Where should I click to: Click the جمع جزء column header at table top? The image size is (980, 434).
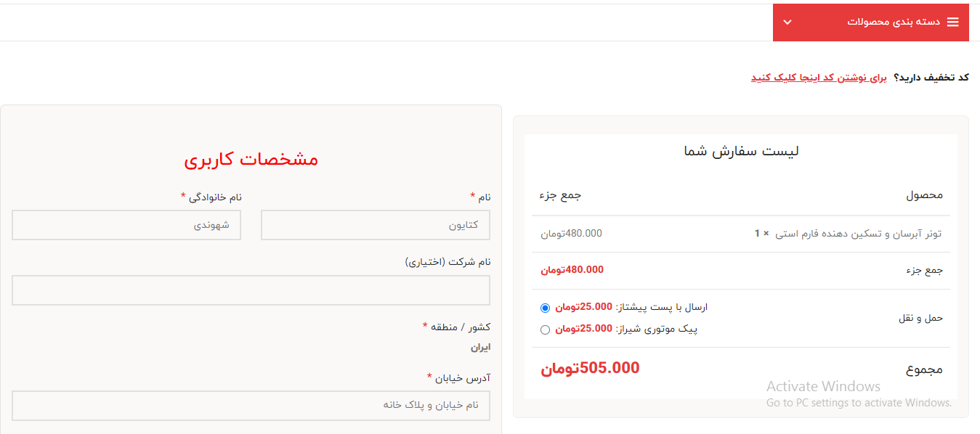click(560, 195)
